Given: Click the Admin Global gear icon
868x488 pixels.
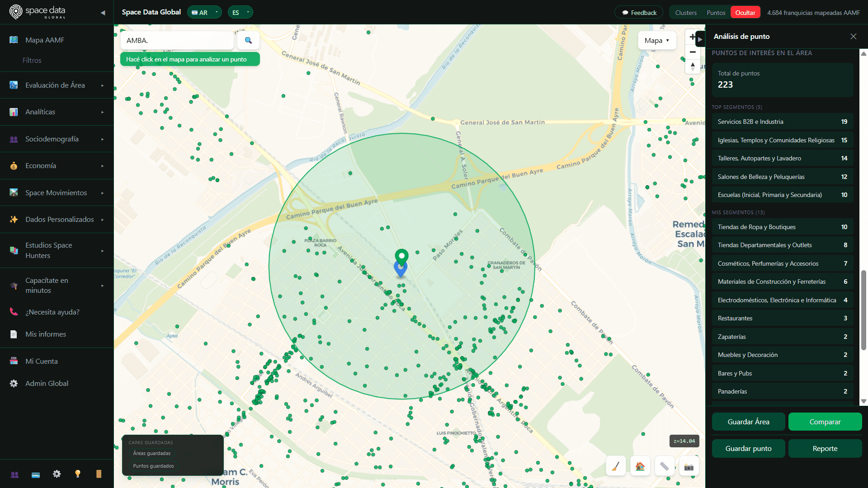Looking at the screenshot, I should [14, 383].
